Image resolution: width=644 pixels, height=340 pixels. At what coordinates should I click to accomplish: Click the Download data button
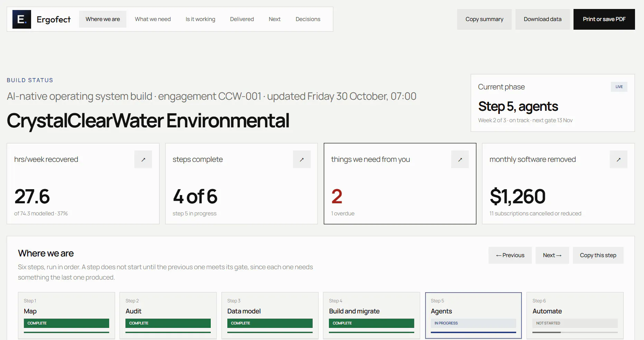coord(542,19)
